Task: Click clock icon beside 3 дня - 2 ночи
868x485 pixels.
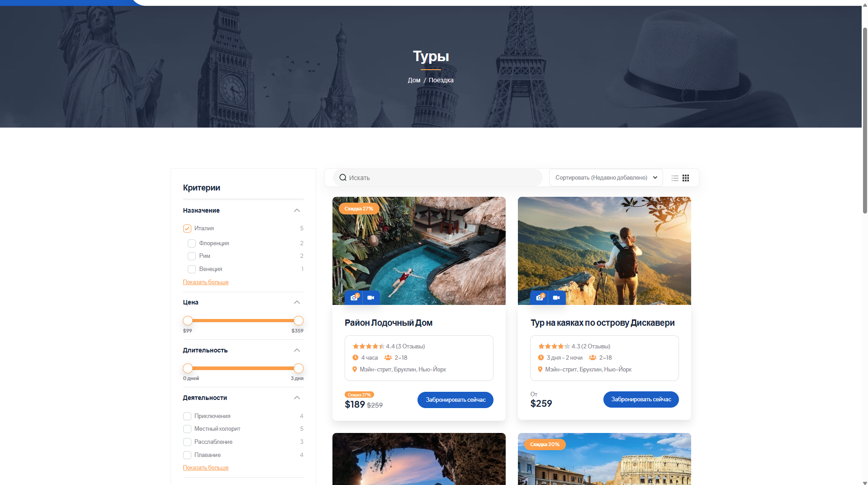Action: pos(541,358)
